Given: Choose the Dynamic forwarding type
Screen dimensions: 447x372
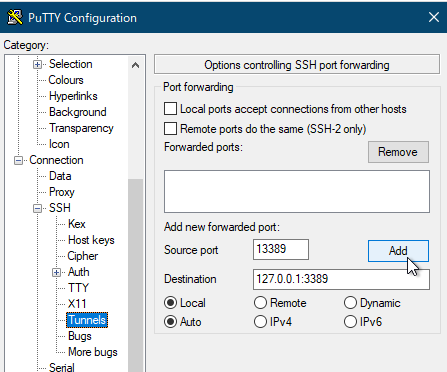Looking at the screenshot, I should [x=350, y=303].
